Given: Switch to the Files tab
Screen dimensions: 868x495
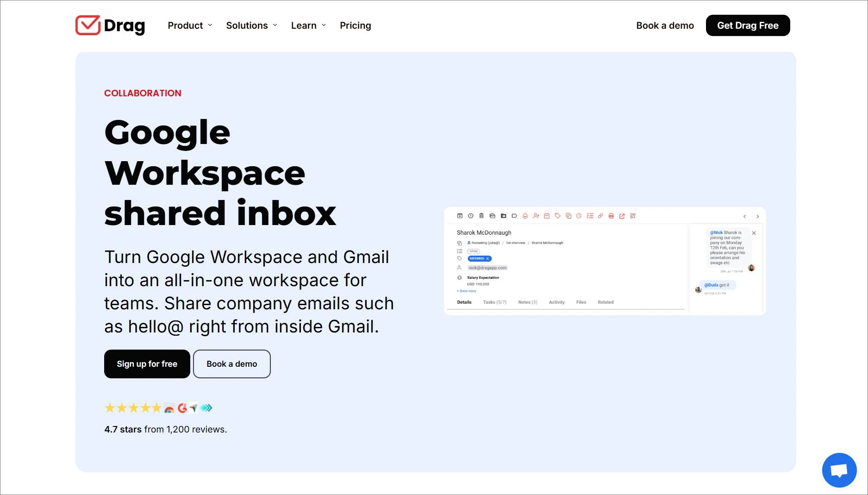Looking at the screenshot, I should [581, 302].
